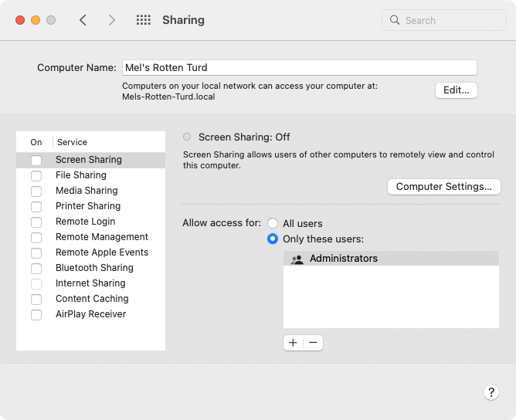Enable the Screen Sharing checkbox

pos(36,161)
